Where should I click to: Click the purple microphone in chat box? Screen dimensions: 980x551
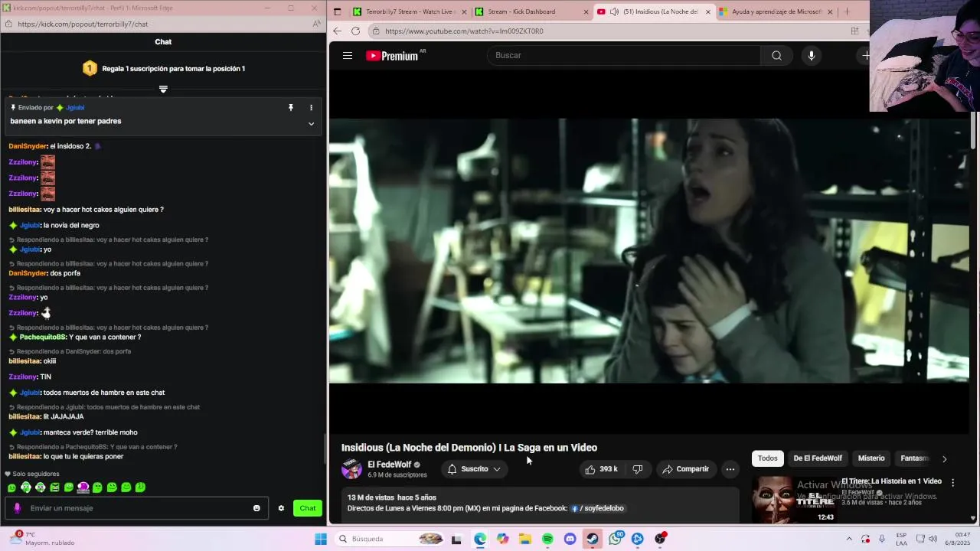click(17, 508)
